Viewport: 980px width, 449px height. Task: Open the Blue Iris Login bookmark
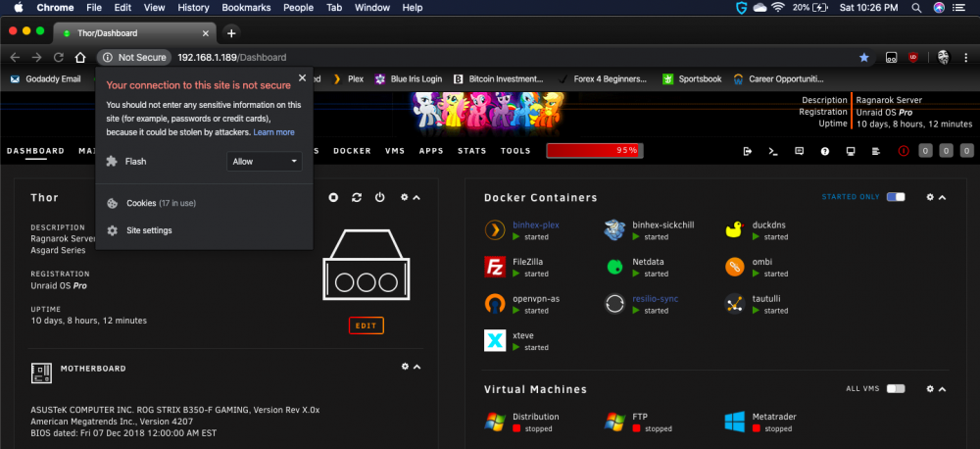click(x=408, y=79)
